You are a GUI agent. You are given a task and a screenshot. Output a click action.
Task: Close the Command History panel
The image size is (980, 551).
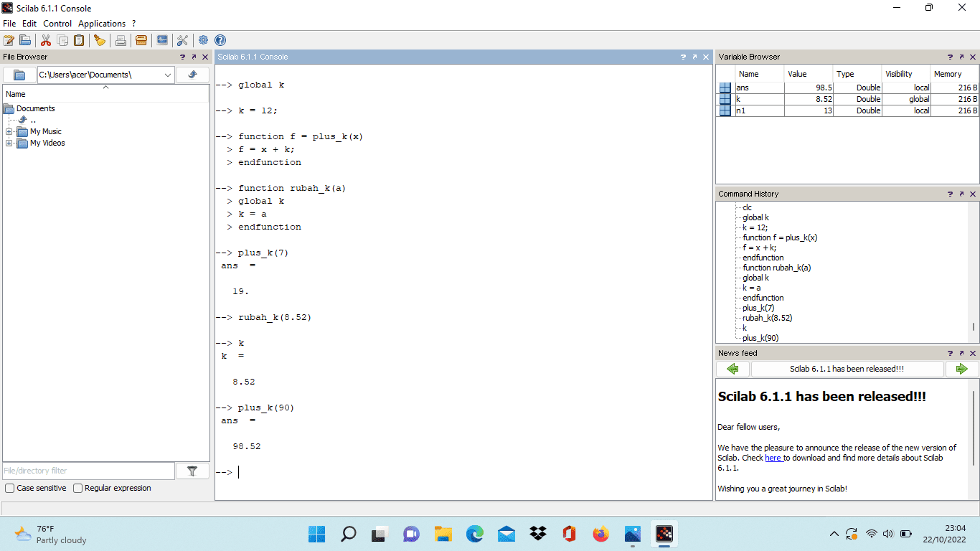[973, 194]
